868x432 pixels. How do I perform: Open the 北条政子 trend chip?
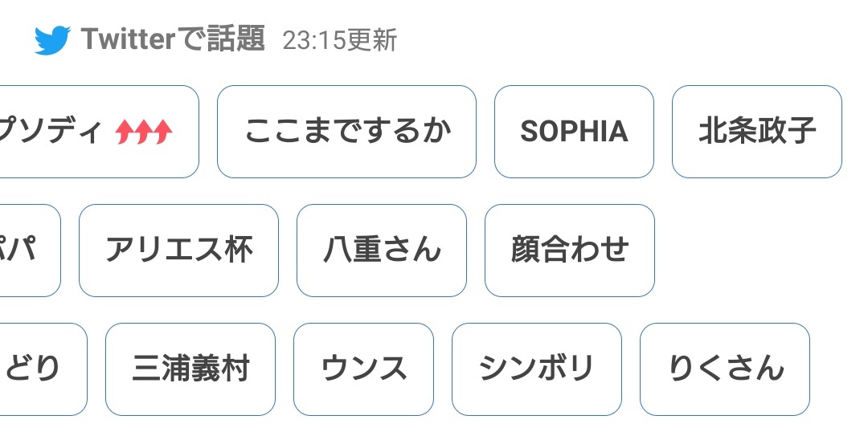[x=757, y=132]
